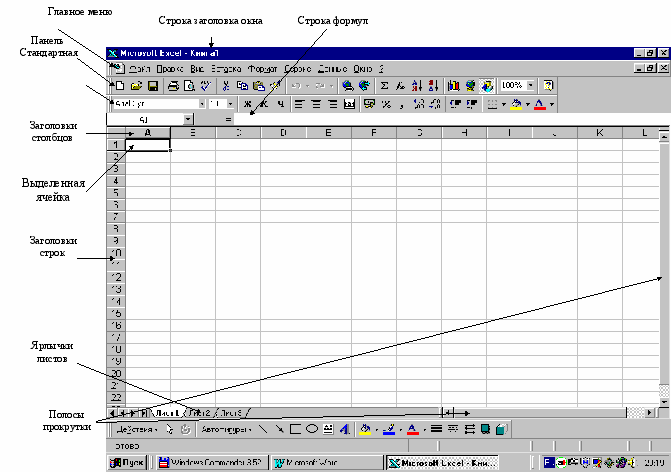
Task: Copy selection with the Copy icon
Action: click(242, 86)
